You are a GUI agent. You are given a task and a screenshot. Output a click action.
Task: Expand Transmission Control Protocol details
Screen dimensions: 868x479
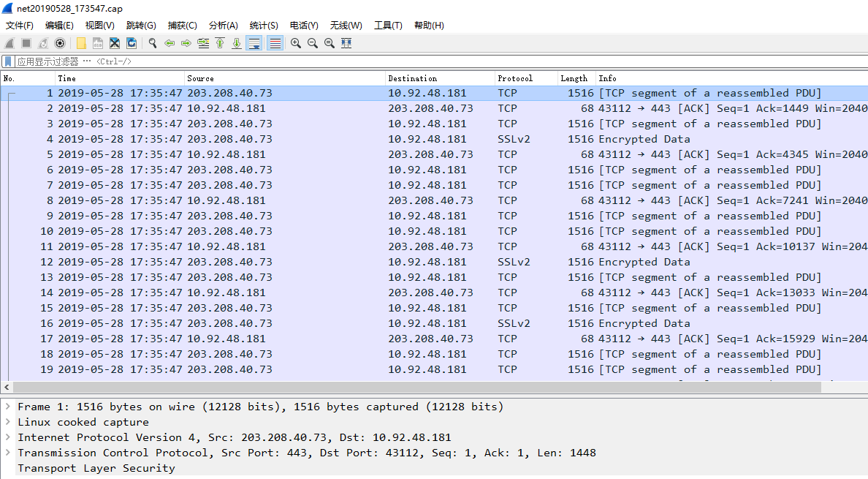coord(8,453)
